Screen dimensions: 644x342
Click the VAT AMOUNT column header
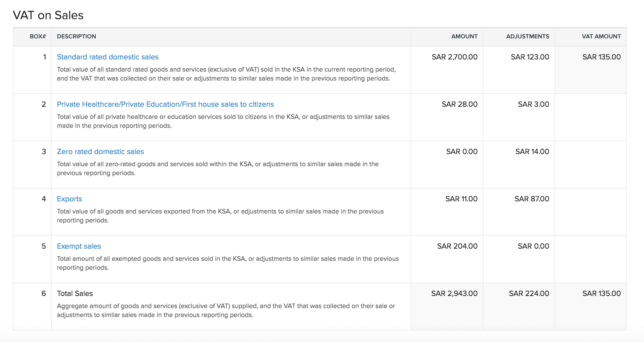pyautogui.click(x=601, y=36)
